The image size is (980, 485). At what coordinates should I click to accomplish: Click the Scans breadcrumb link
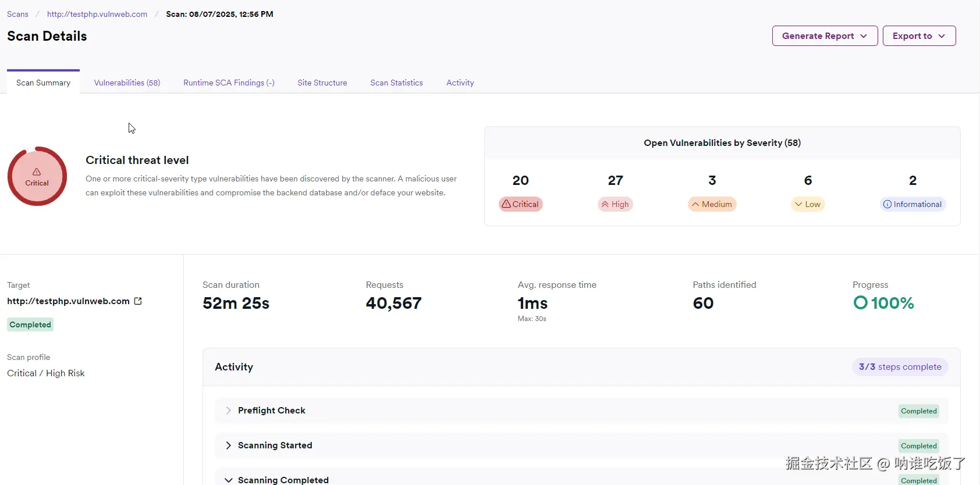pyautogui.click(x=17, y=14)
